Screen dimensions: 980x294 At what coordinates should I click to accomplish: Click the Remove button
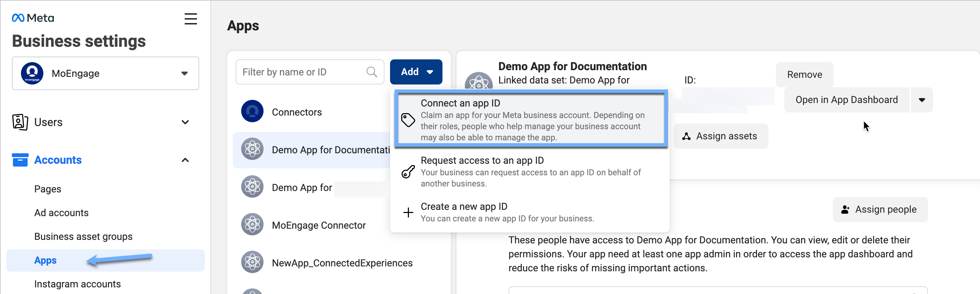(x=804, y=74)
